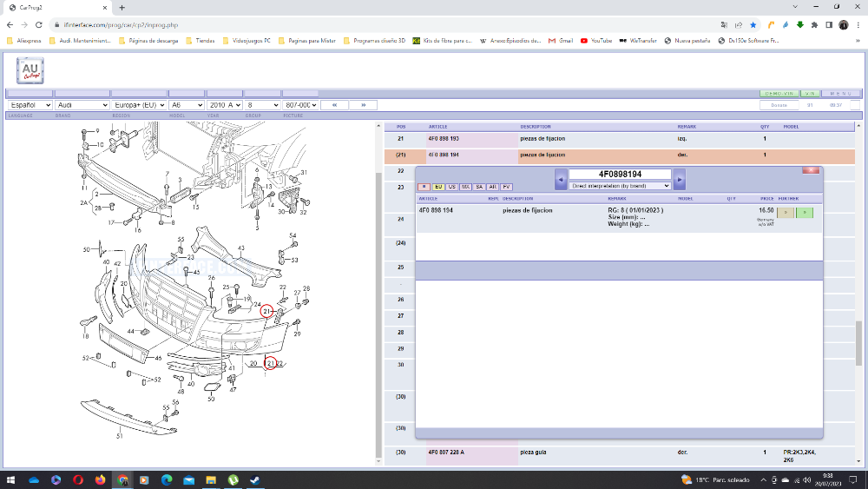Open the Videojuegos PC bookmark folder
The width and height of the screenshot is (868, 489).
(247, 41)
